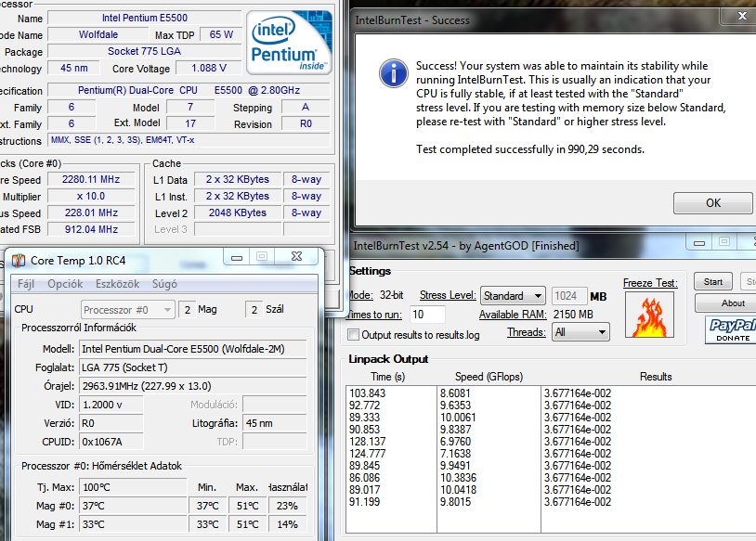The image size is (756, 541).
Task: Click the Foglalat LGA 775 (Socket T) field
Action: (193, 367)
